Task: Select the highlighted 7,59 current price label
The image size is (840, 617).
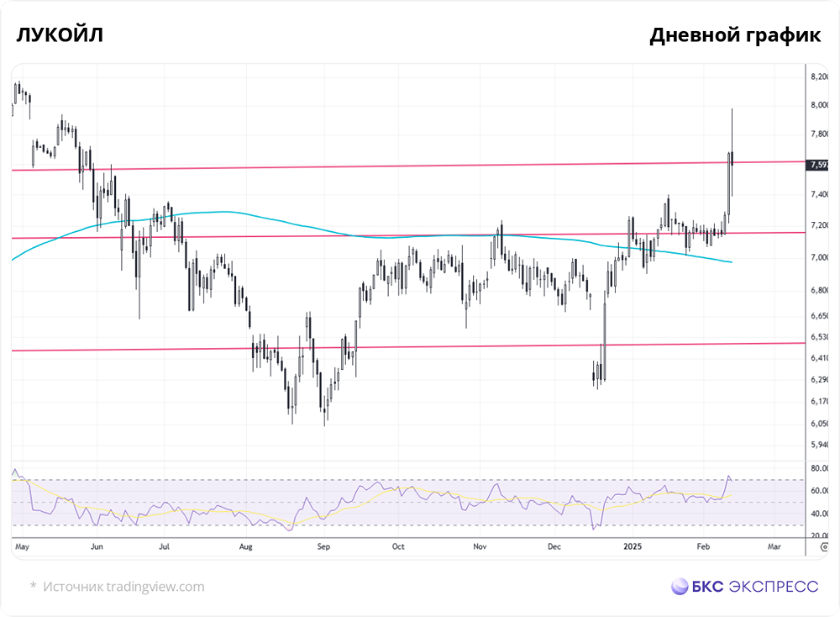Action: [x=817, y=165]
